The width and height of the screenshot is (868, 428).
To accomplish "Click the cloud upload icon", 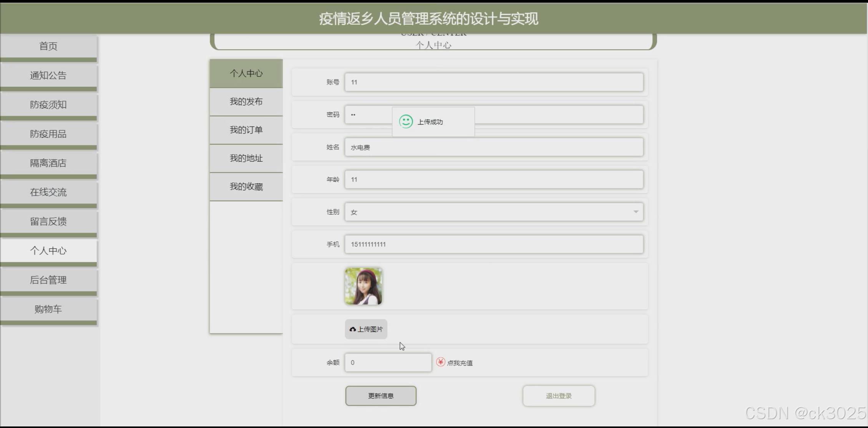I will pyautogui.click(x=352, y=329).
